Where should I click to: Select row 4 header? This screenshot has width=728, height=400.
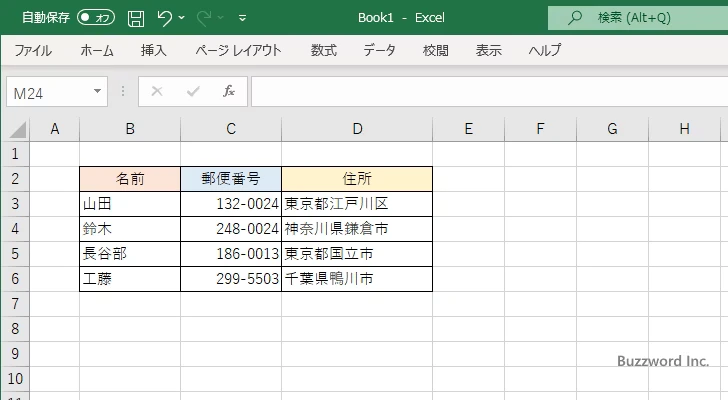(x=15, y=229)
